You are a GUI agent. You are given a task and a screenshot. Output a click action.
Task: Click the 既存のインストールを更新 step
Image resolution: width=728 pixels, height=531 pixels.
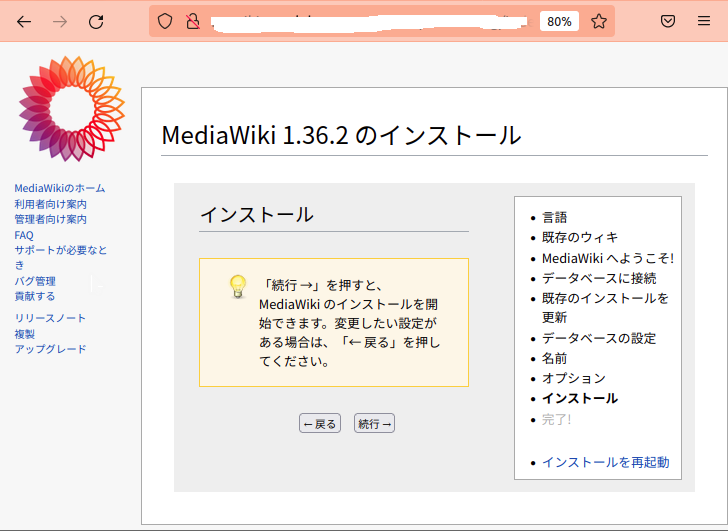[x=605, y=307]
